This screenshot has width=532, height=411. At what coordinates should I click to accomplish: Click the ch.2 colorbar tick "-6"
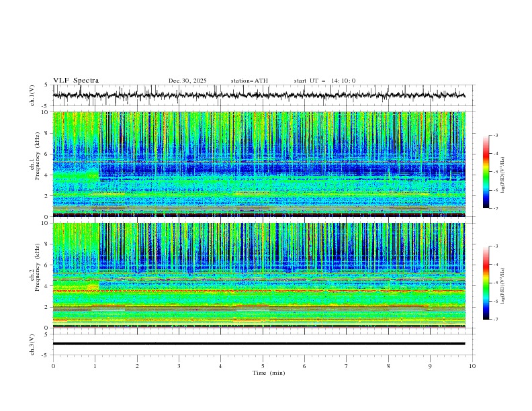pyautogui.click(x=496, y=301)
